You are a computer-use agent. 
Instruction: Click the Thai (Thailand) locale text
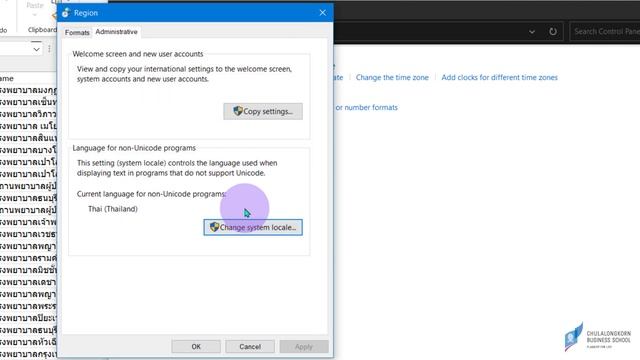click(113, 209)
